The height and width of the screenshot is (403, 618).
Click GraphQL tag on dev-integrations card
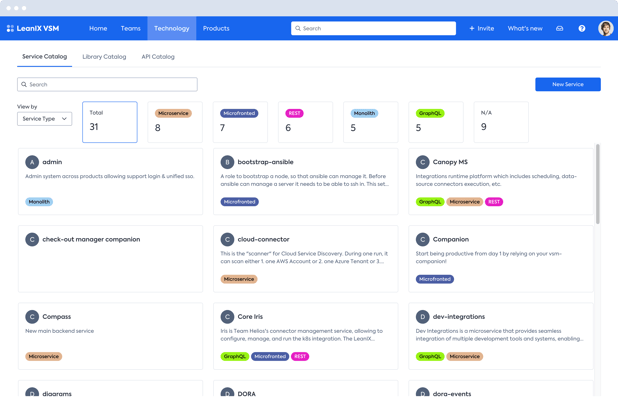[430, 356]
